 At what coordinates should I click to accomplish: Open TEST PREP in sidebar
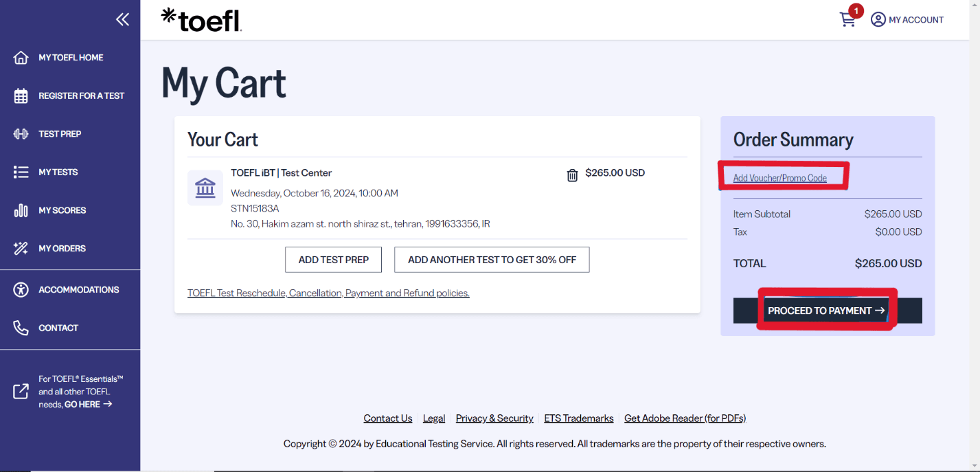(x=60, y=134)
